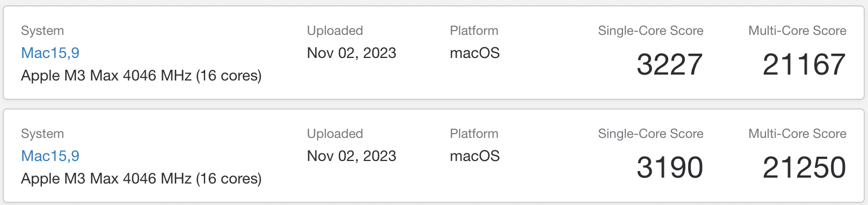Click the macOS platform value in the 21167 card

tap(475, 53)
